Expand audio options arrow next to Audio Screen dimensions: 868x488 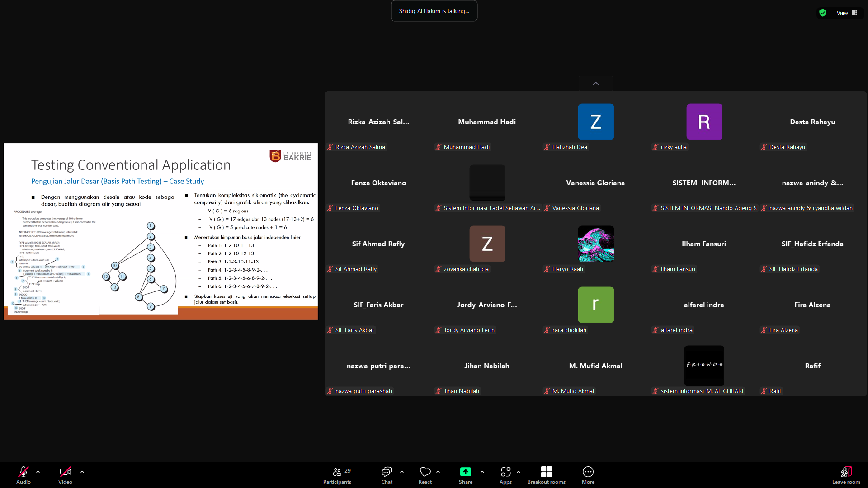pos(38,472)
